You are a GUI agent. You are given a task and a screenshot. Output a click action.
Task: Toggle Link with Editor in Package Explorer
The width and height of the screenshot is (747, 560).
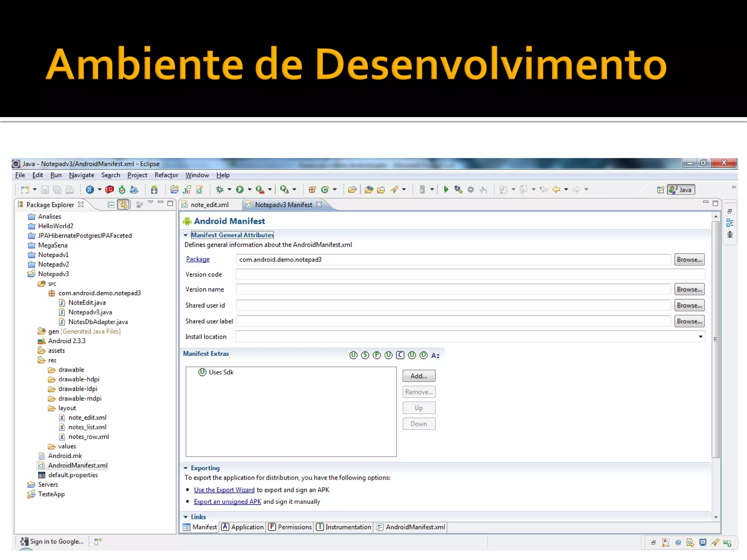point(123,205)
